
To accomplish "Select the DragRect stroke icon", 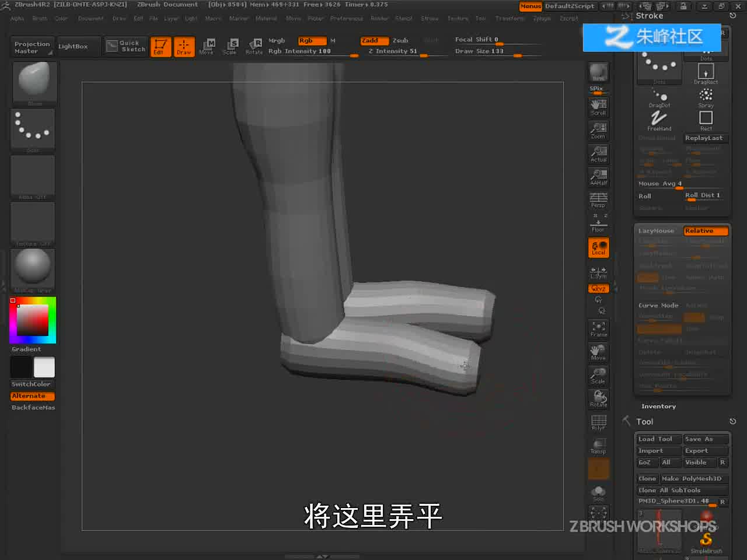I will (706, 73).
